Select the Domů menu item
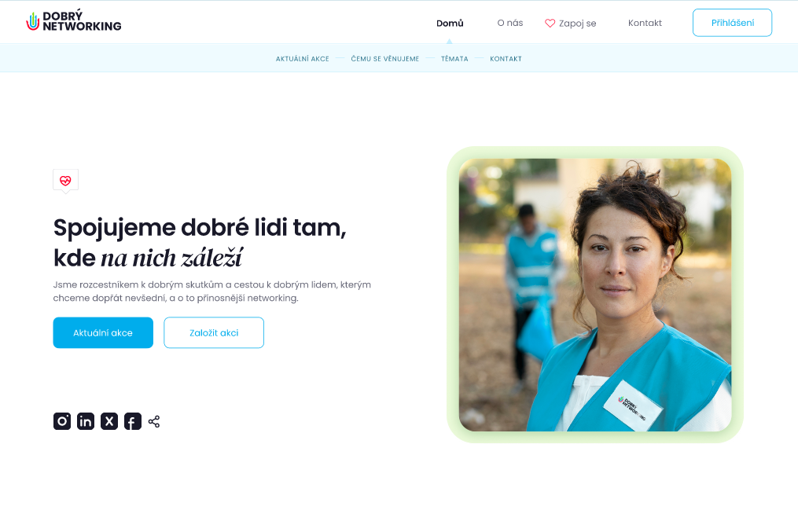 pyautogui.click(x=450, y=23)
